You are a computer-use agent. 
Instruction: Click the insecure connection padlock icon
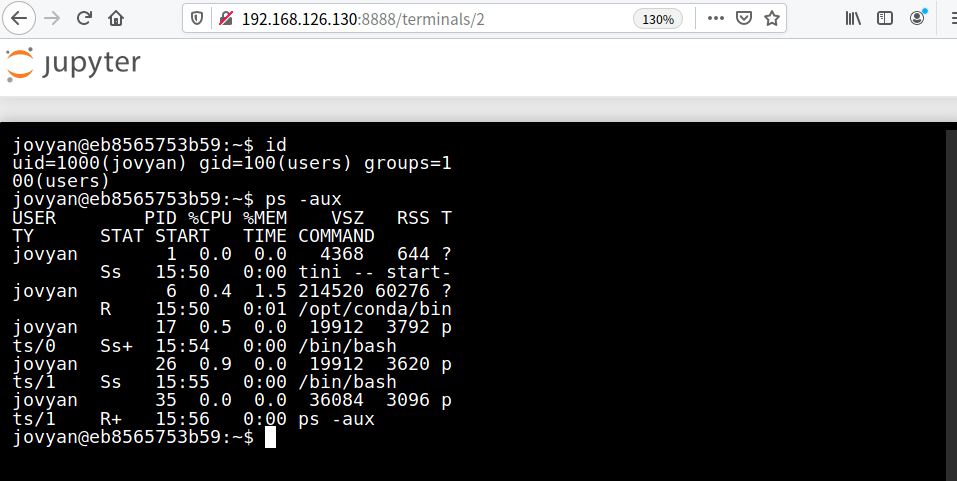pyautogui.click(x=226, y=19)
